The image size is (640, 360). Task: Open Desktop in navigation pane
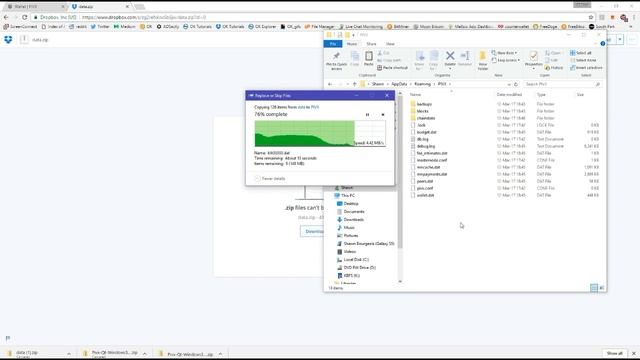click(x=351, y=203)
